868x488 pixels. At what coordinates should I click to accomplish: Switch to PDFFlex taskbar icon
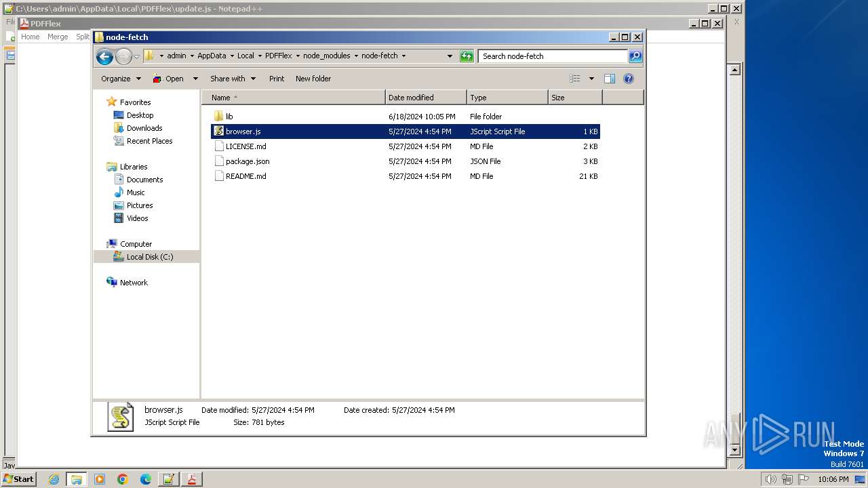[x=192, y=479]
